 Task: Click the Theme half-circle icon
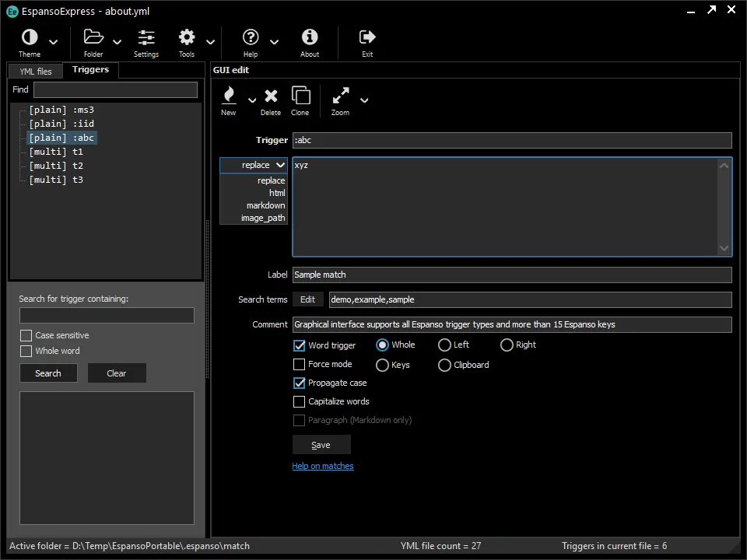click(30, 37)
